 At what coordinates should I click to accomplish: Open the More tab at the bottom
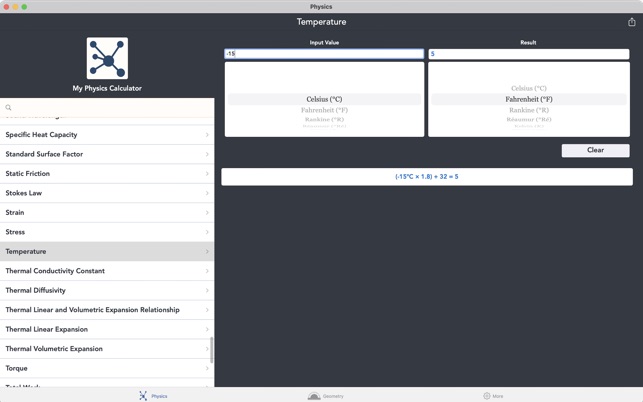[493, 396]
